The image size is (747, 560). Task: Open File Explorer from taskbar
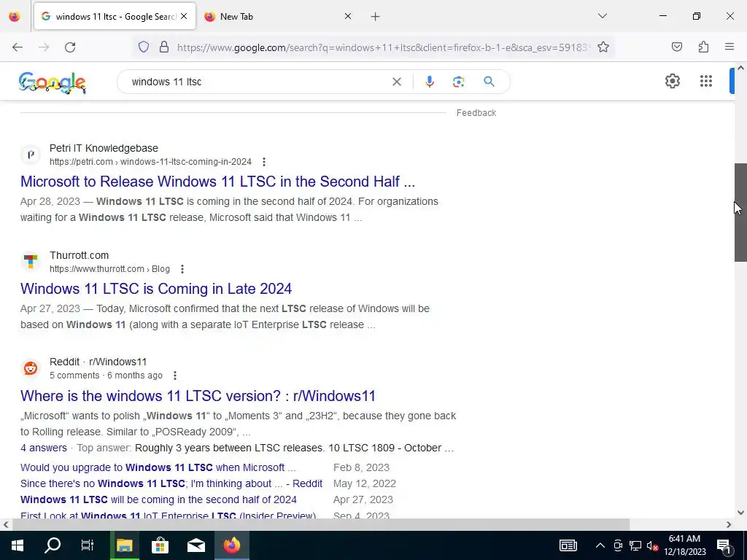click(124, 545)
